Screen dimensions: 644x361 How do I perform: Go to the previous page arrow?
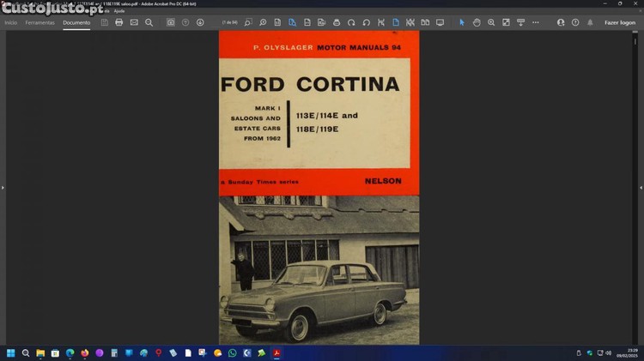click(185, 22)
